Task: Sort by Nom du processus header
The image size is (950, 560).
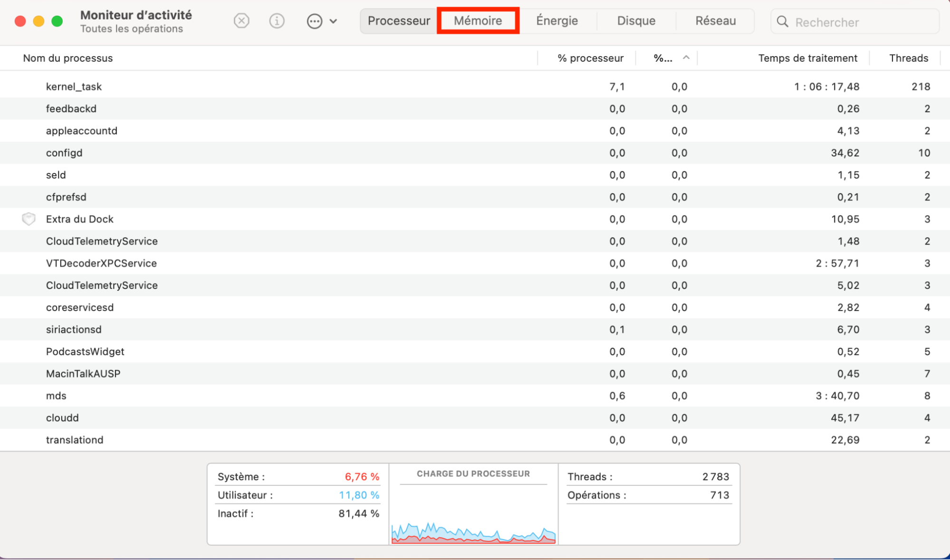Action: tap(68, 58)
